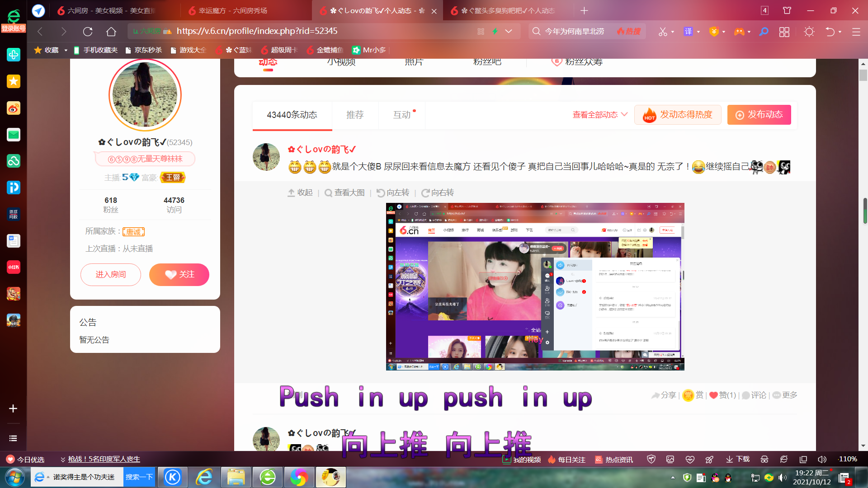
Task: Go to browser home page icon
Action: pyautogui.click(x=111, y=32)
